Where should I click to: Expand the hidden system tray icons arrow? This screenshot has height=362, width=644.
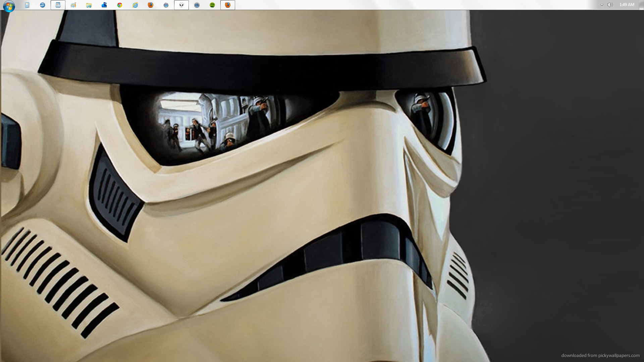point(602,5)
